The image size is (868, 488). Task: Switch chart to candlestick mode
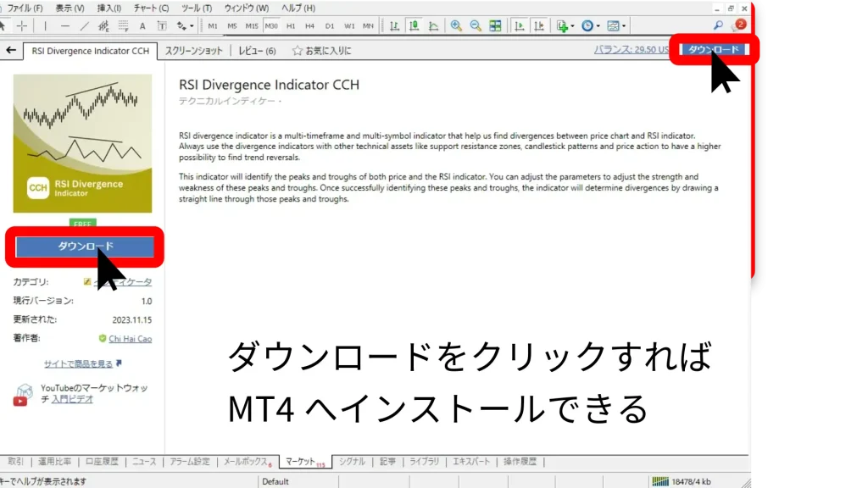pyautogui.click(x=414, y=25)
